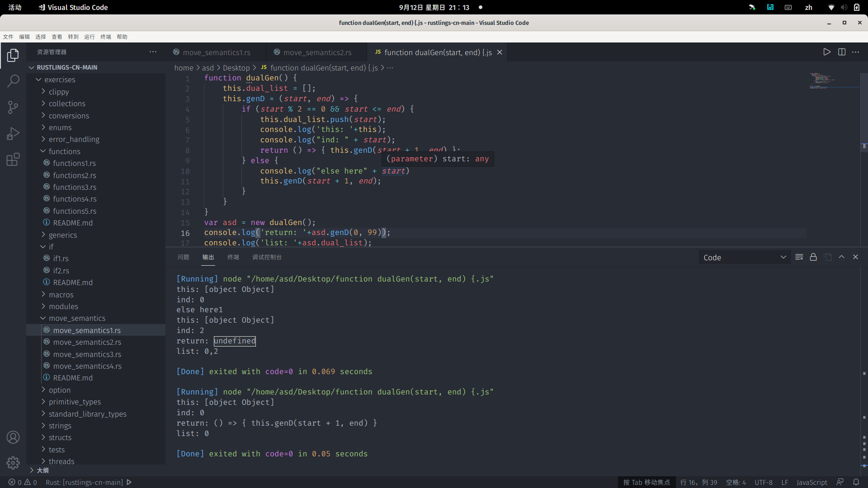The height and width of the screenshot is (488, 868).
Task: Expand the threads folder
Action: click(x=96, y=461)
